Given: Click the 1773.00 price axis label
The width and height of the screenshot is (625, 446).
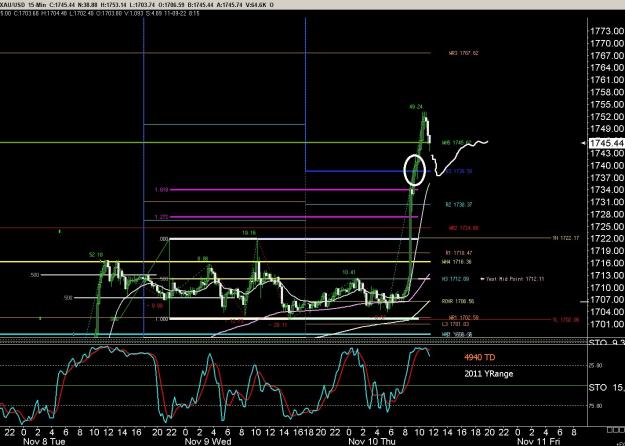Looking at the screenshot, I should tap(607, 31).
